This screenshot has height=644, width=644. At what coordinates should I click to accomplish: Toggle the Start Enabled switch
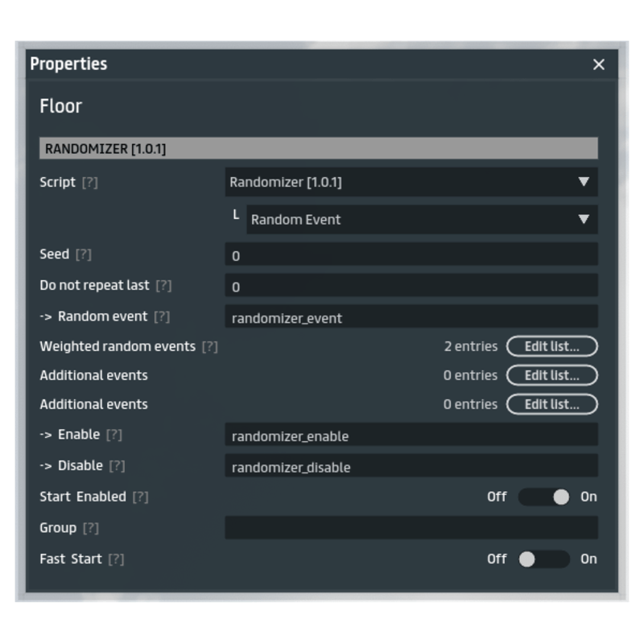click(543, 497)
